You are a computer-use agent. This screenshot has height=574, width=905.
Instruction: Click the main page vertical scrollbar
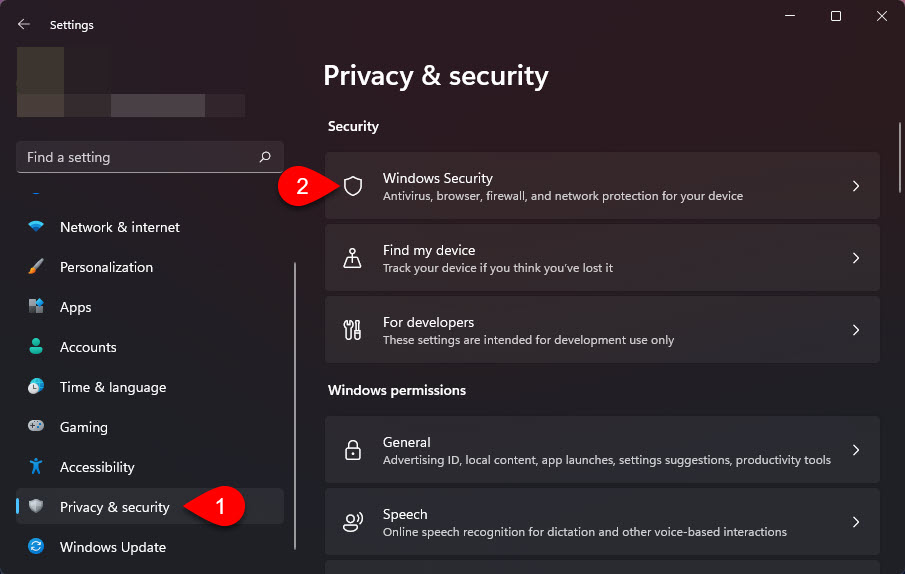click(x=899, y=157)
